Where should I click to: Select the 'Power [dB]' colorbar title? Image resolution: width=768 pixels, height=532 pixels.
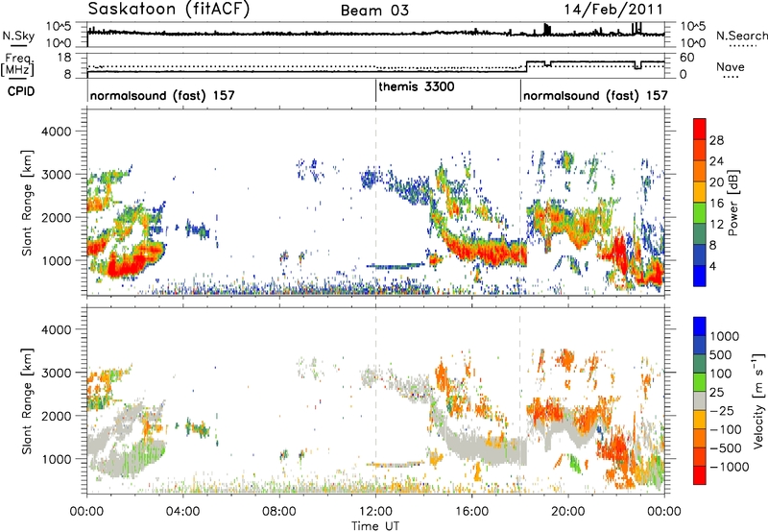point(732,203)
